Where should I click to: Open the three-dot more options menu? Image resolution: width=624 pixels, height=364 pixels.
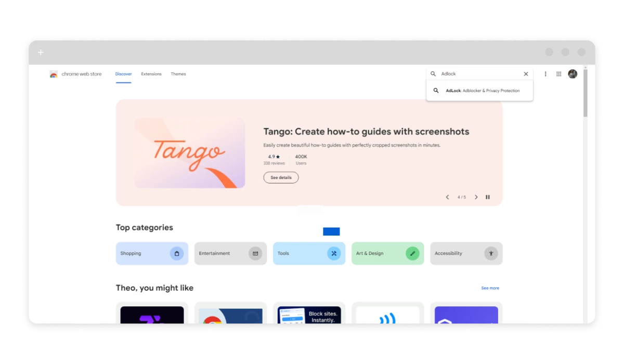tap(545, 74)
